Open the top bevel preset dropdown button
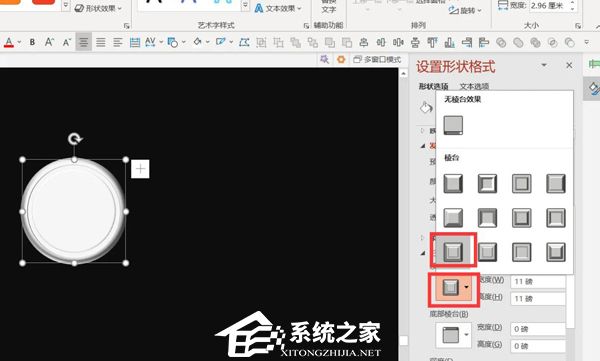 click(454, 287)
